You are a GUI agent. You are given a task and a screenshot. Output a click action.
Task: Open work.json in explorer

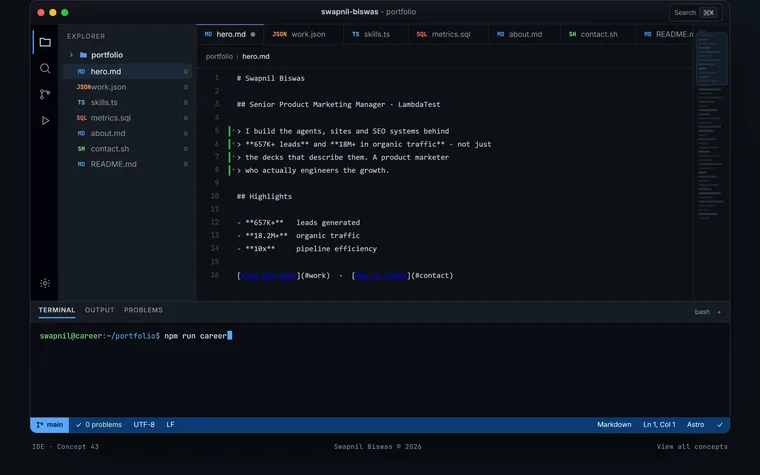[127, 87]
